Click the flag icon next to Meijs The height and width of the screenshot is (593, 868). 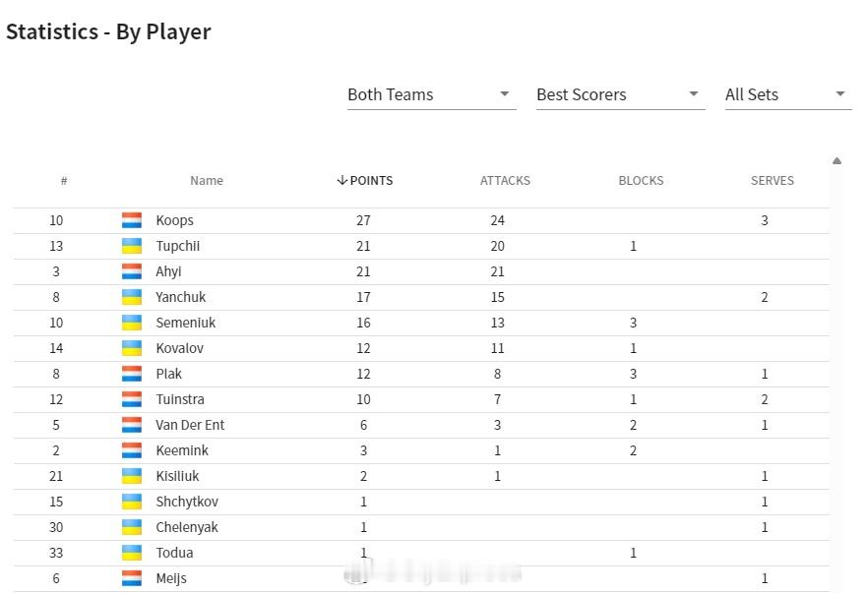(132, 578)
